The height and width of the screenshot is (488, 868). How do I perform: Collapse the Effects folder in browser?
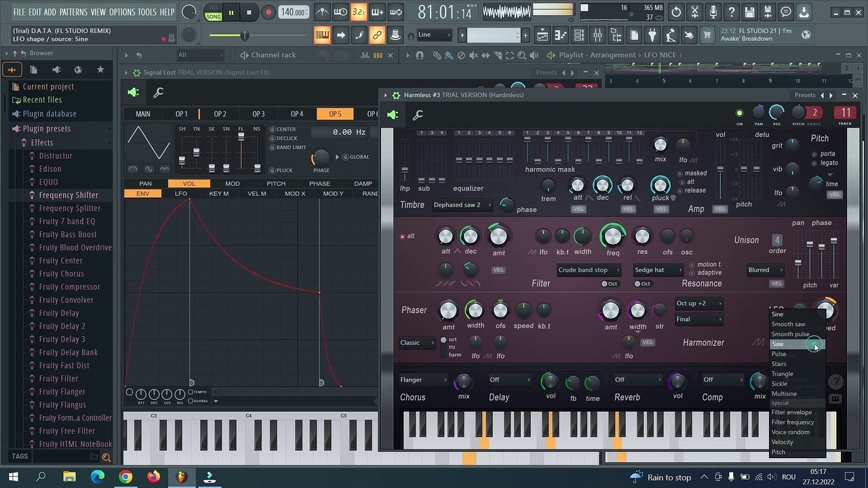coord(41,142)
